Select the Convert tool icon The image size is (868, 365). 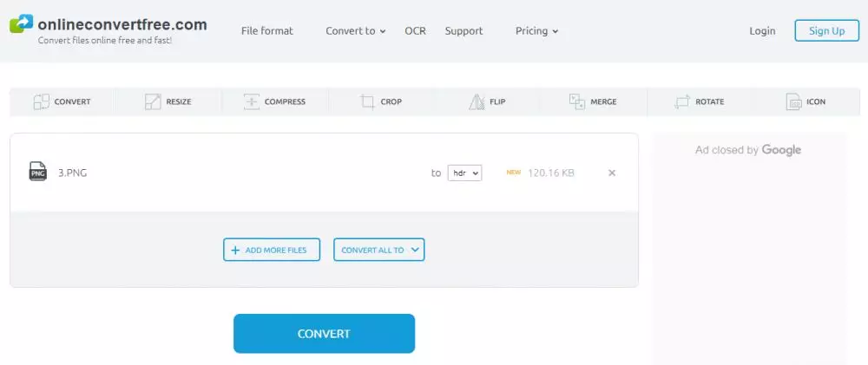tap(42, 102)
